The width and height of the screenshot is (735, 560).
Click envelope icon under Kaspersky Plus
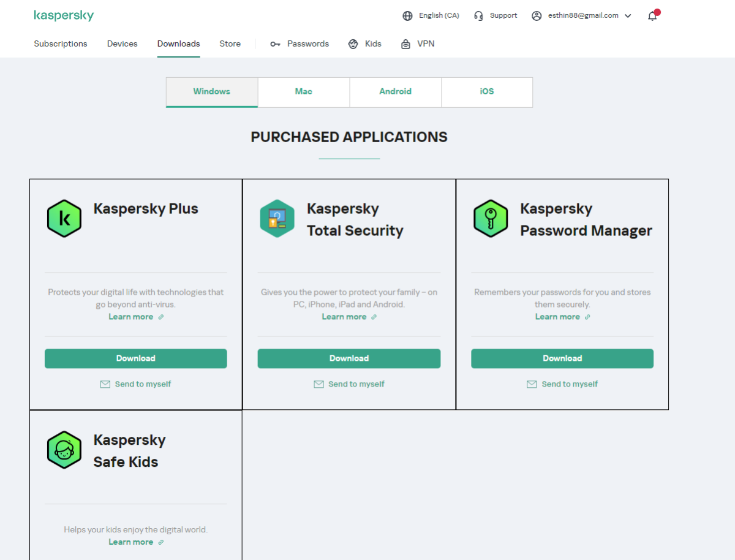click(105, 384)
